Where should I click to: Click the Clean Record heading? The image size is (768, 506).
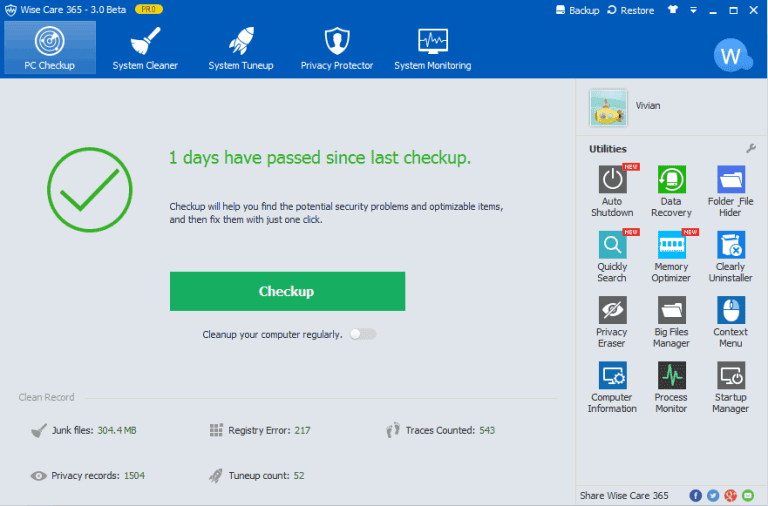pos(47,397)
